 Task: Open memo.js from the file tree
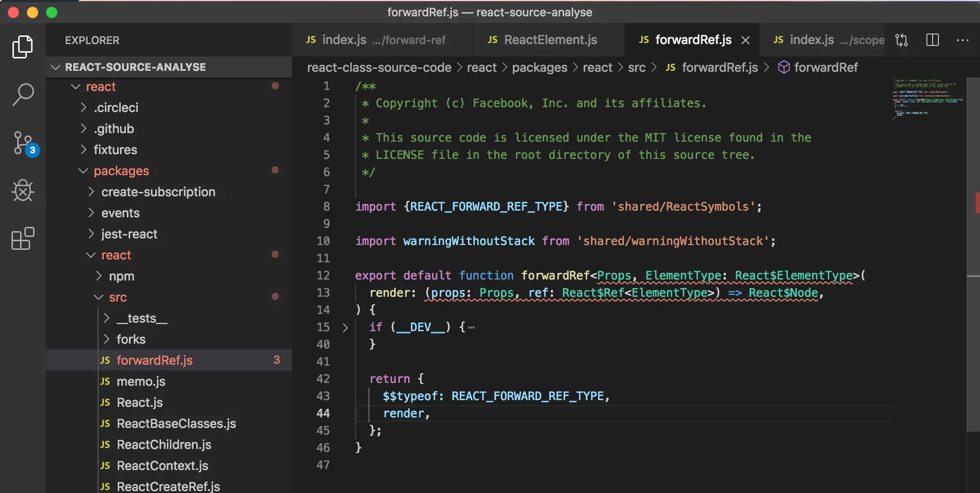pyautogui.click(x=141, y=381)
